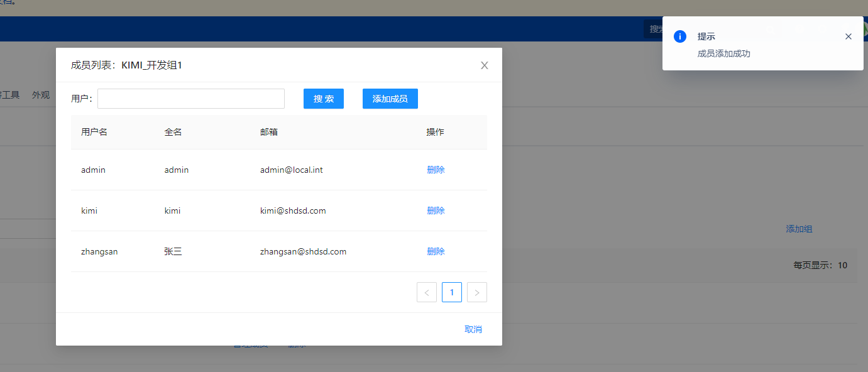Close the 成员列表 member list dialog
The height and width of the screenshot is (372, 868).
pyautogui.click(x=484, y=65)
